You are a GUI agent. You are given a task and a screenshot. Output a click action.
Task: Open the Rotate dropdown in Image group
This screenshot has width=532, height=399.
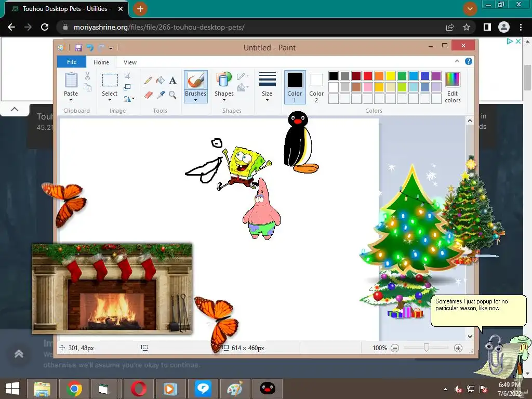tap(129, 99)
